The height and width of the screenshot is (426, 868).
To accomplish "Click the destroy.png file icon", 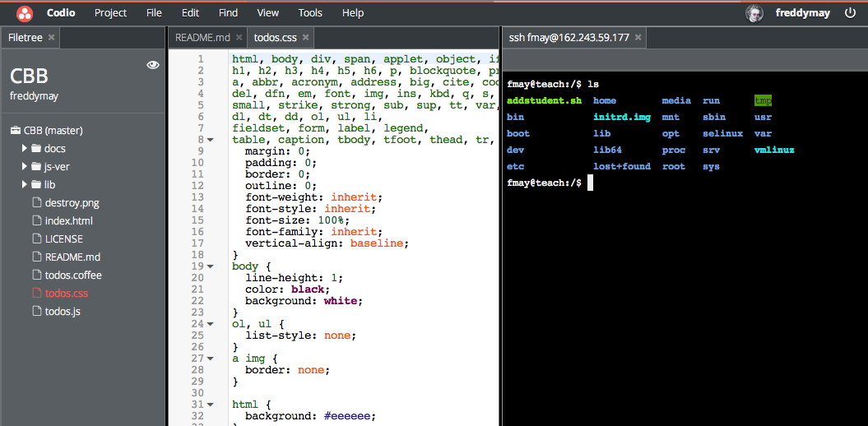I will (x=36, y=203).
